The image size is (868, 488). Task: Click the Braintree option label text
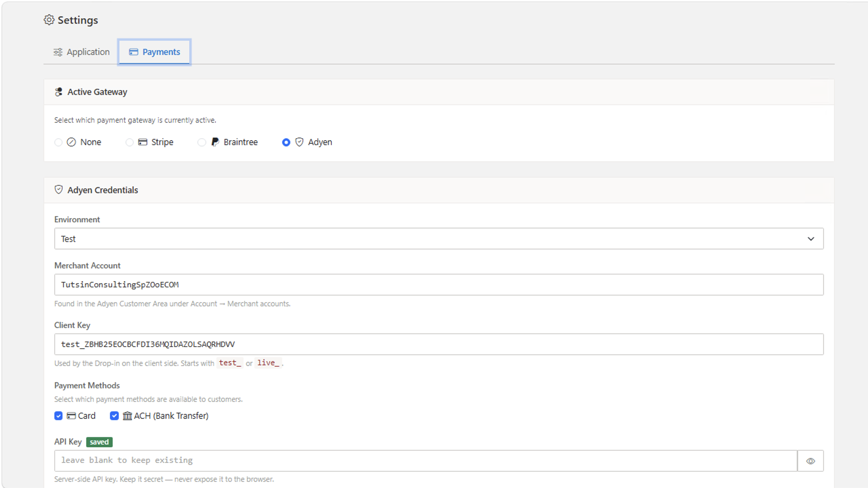pyautogui.click(x=241, y=142)
